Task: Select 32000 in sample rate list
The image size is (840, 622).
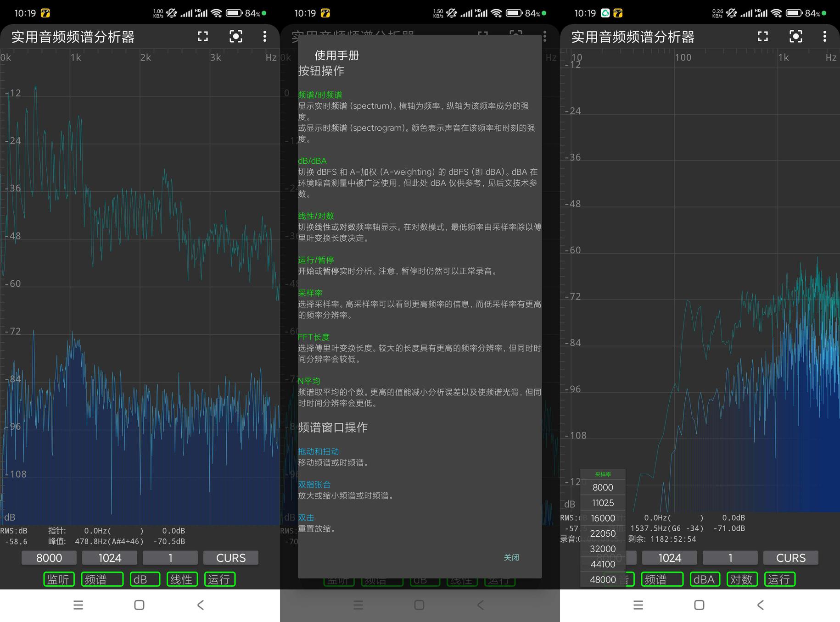Action: [x=603, y=549]
